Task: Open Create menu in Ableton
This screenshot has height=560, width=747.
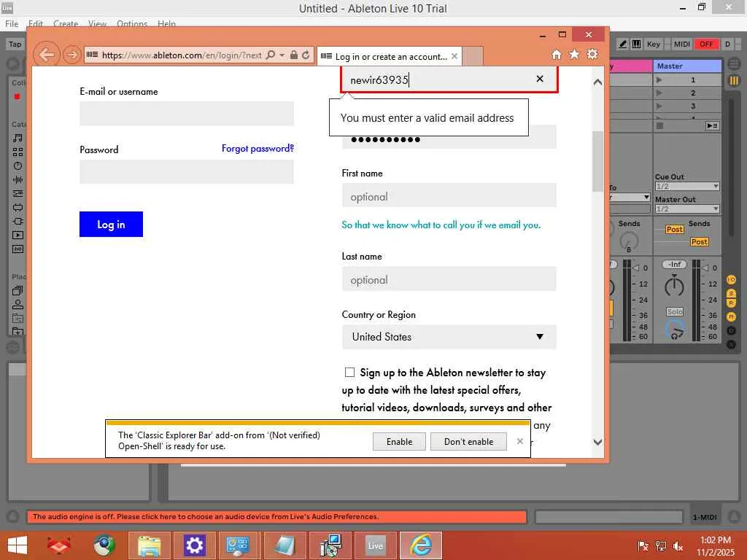Action: click(x=65, y=24)
